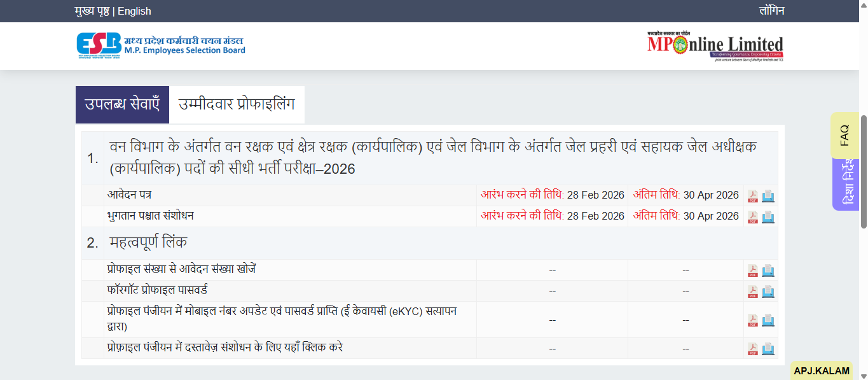Open the FAQ side panel
This screenshot has height=380, width=868.
pos(844,135)
